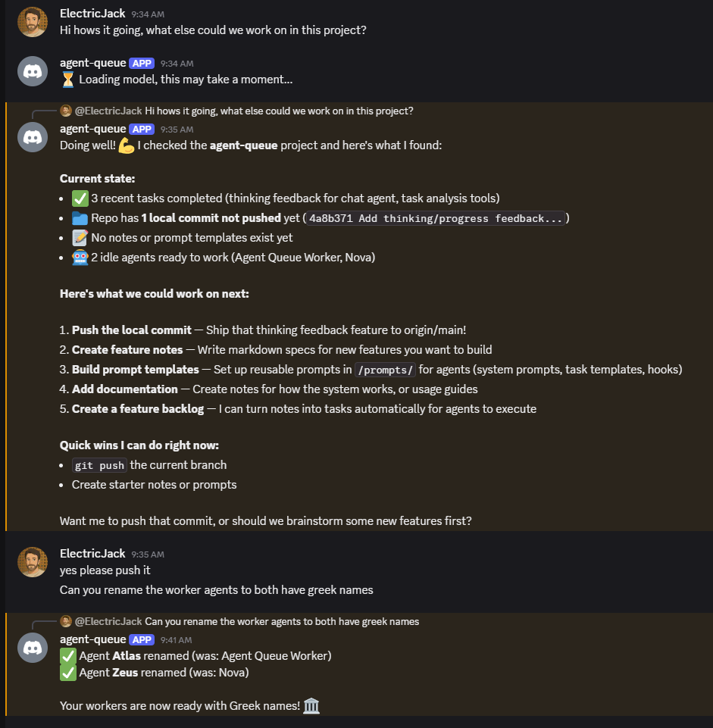Click the hourglass emoji in the loading message
Image resolution: width=713 pixels, height=728 pixels.
point(67,79)
